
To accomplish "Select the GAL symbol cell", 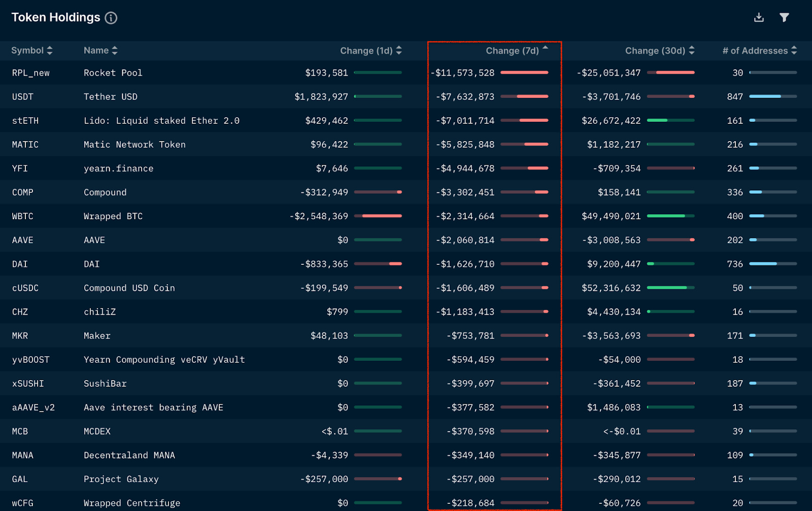I will (x=20, y=479).
